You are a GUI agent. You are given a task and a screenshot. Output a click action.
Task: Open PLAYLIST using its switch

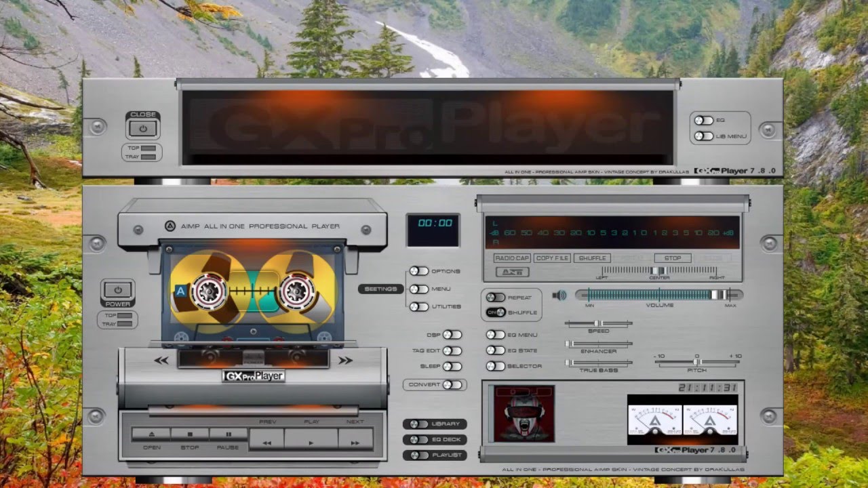click(418, 455)
